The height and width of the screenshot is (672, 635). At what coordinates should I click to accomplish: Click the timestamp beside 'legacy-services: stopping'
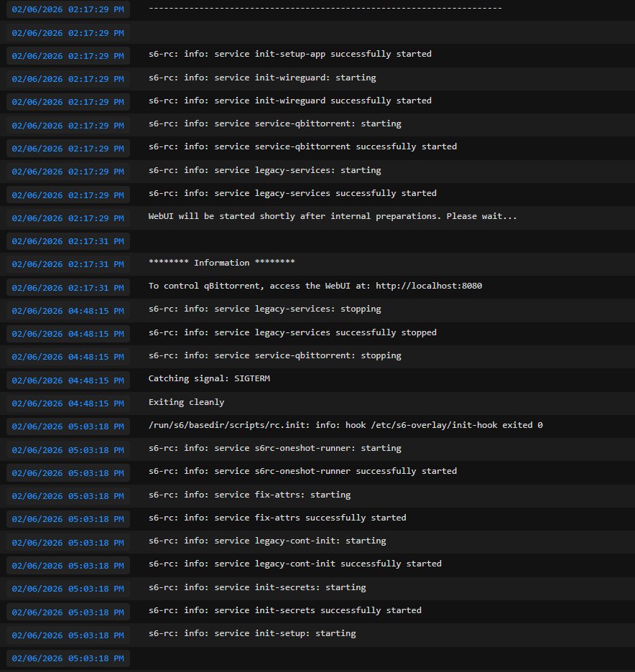(x=68, y=311)
